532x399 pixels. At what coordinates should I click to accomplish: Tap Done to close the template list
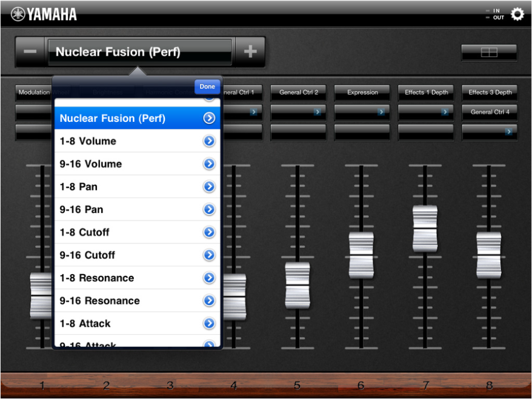(x=207, y=87)
